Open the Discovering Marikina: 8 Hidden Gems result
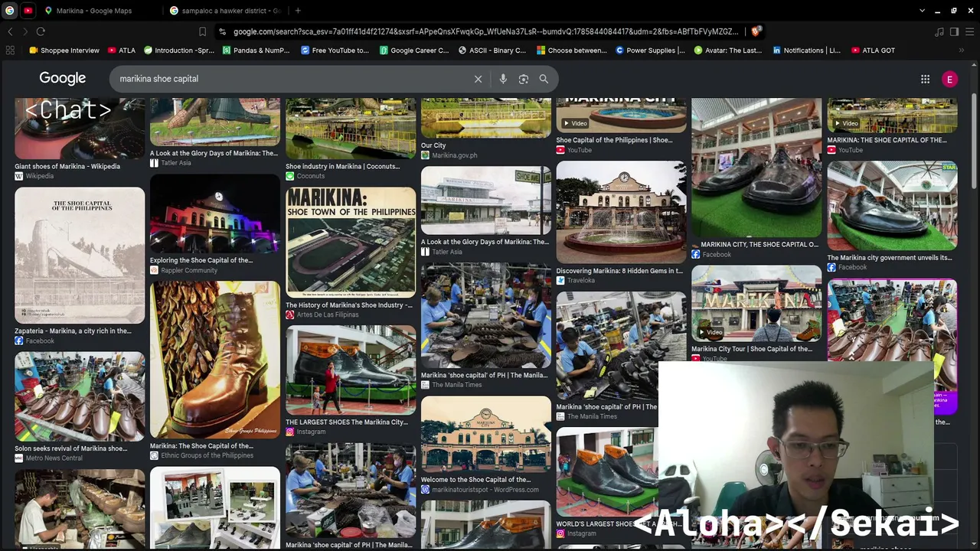Image resolution: width=980 pixels, height=551 pixels. 619,271
